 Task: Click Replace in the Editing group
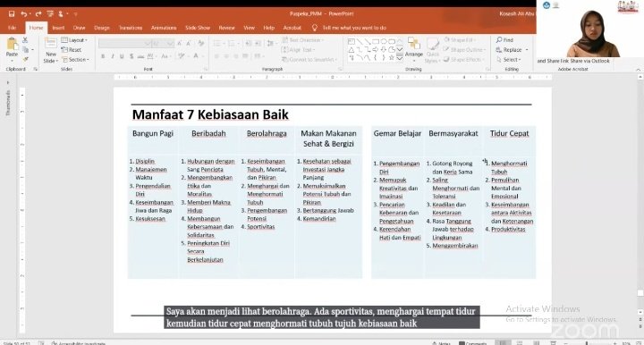click(x=512, y=50)
